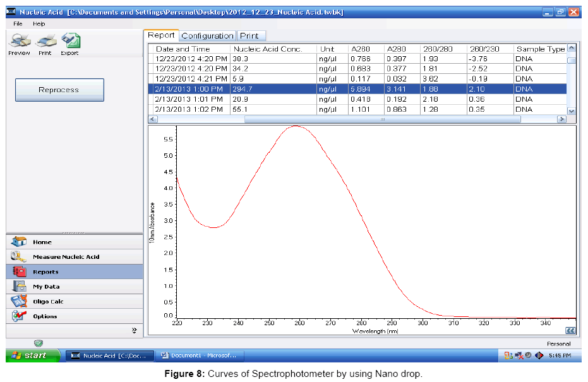Launch the Oligo Calc tool
Screen dimensions: 588x382
pyautogui.click(x=48, y=302)
